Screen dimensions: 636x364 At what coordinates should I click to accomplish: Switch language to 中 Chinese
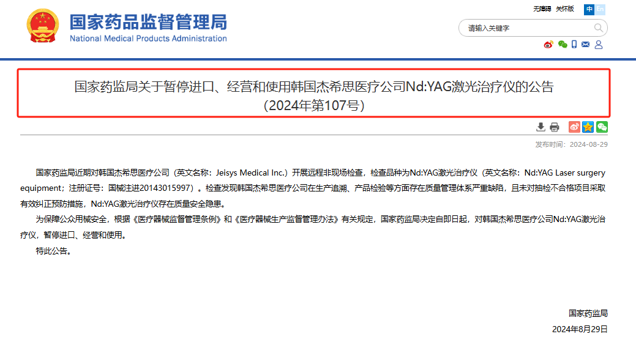[x=589, y=9]
